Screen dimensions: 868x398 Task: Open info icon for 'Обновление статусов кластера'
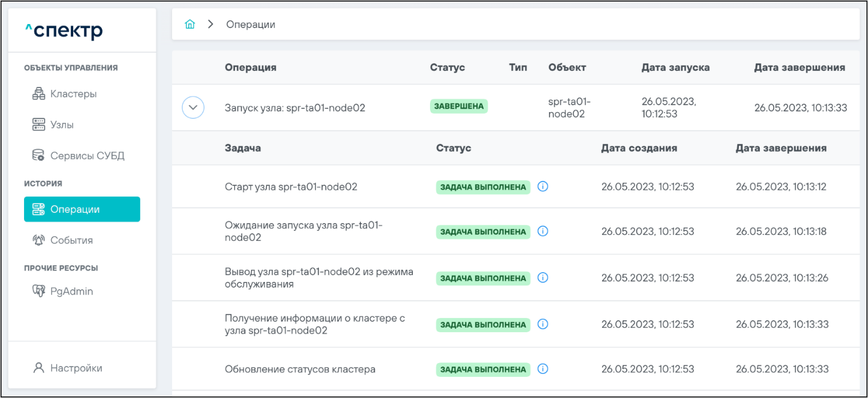pyautogui.click(x=543, y=369)
